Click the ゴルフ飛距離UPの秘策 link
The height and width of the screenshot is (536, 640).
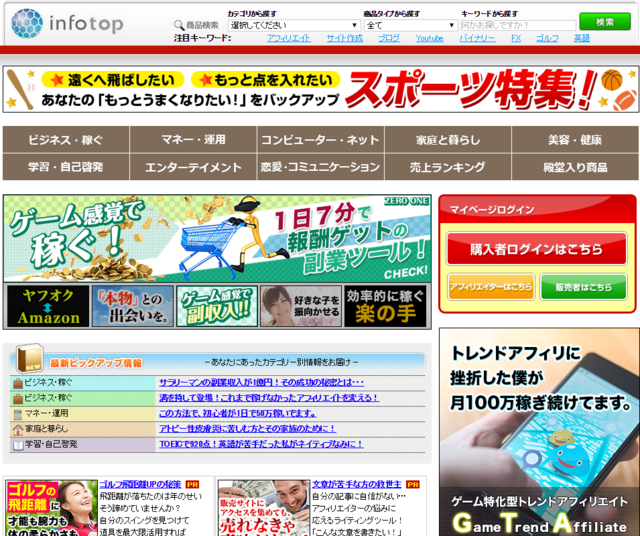[140, 485]
